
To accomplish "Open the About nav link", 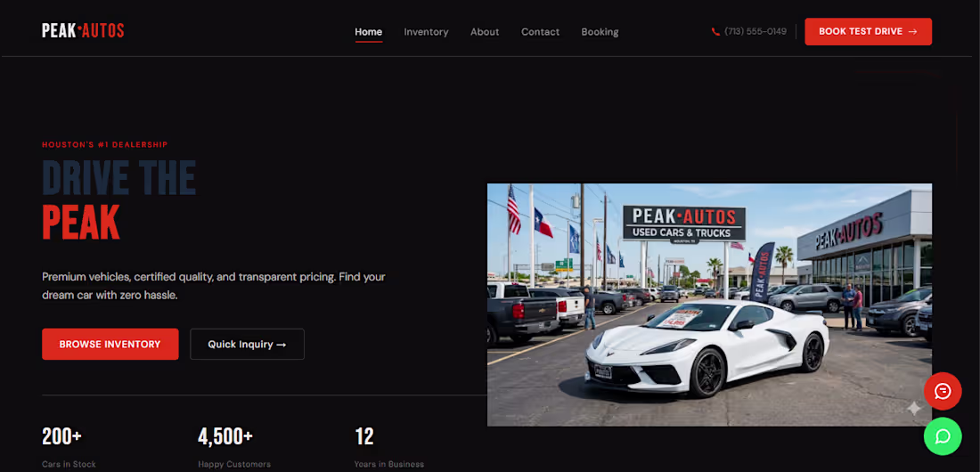I will pos(485,32).
